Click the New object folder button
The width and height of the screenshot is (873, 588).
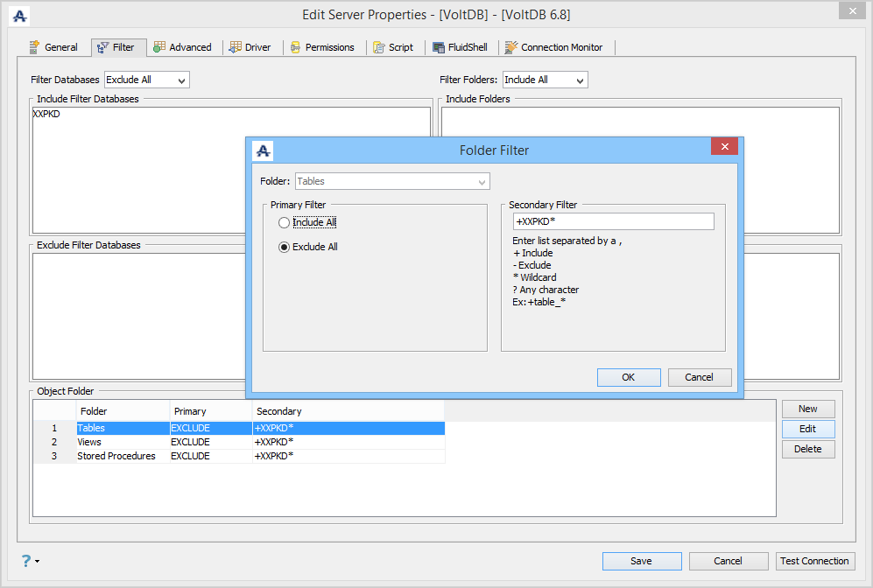coord(808,409)
